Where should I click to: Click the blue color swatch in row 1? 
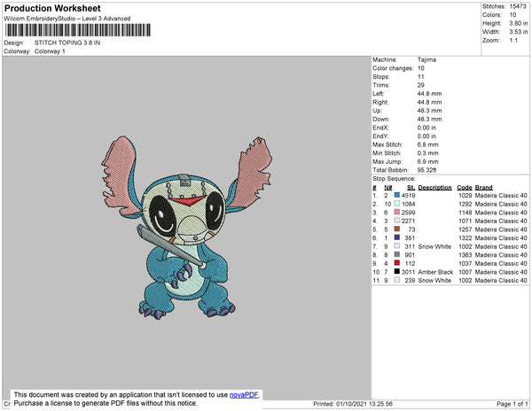(397, 195)
